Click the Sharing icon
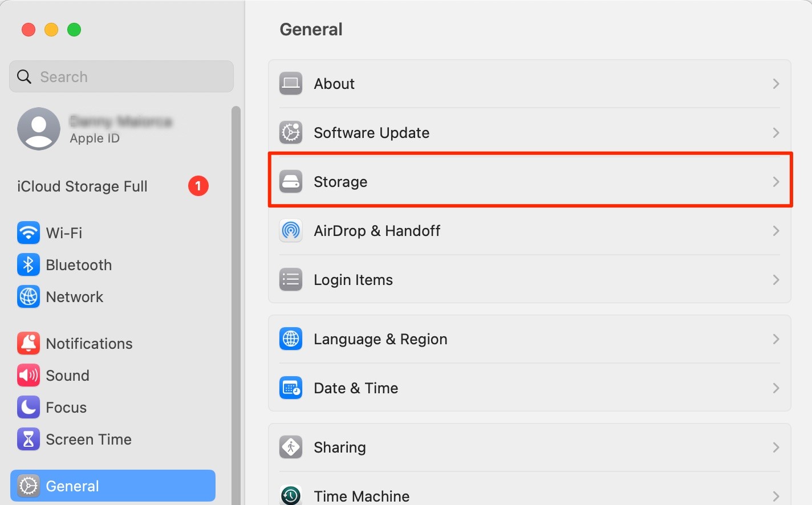Image resolution: width=812 pixels, height=505 pixels. point(291,447)
